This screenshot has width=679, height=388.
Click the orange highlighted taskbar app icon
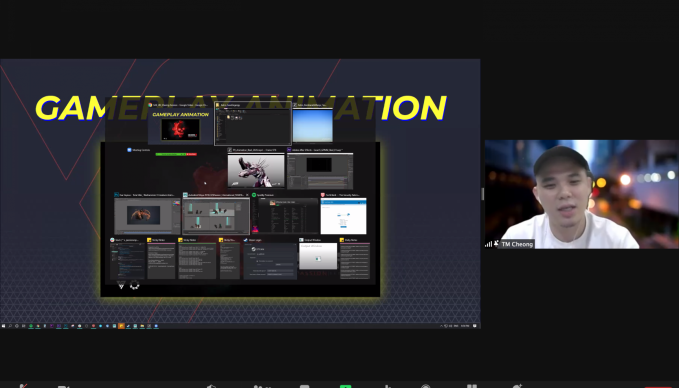pyautogui.click(x=121, y=326)
